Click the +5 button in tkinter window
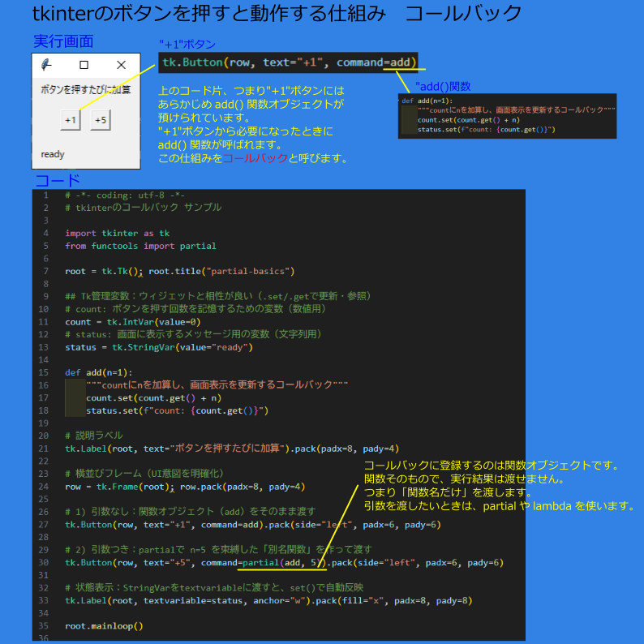The width and height of the screenshot is (644, 644). point(101,120)
